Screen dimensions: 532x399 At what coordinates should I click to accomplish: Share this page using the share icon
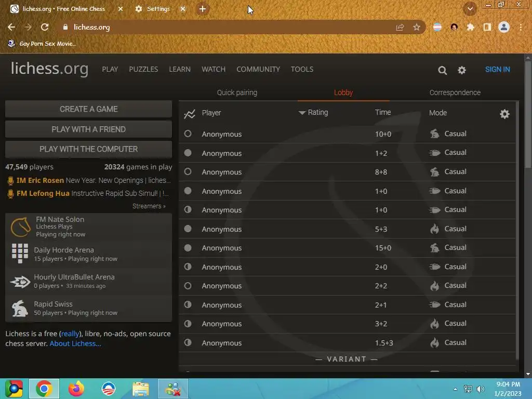[400, 27]
